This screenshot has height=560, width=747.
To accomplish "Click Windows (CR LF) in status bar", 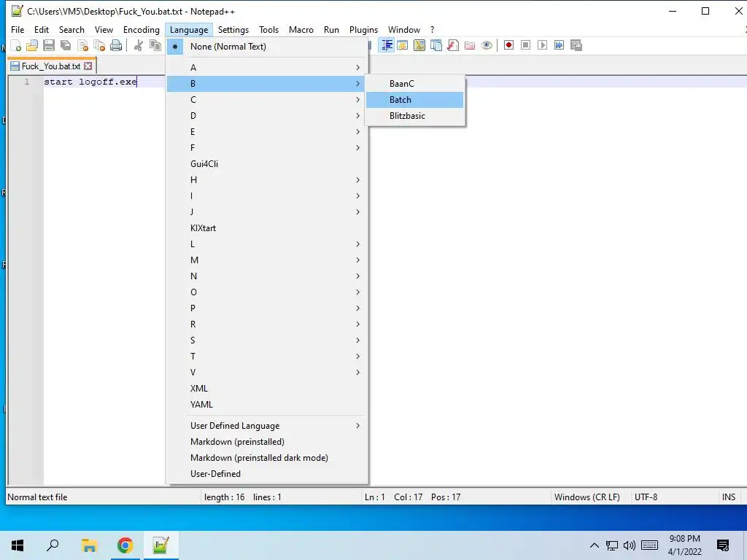I will point(587,497).
